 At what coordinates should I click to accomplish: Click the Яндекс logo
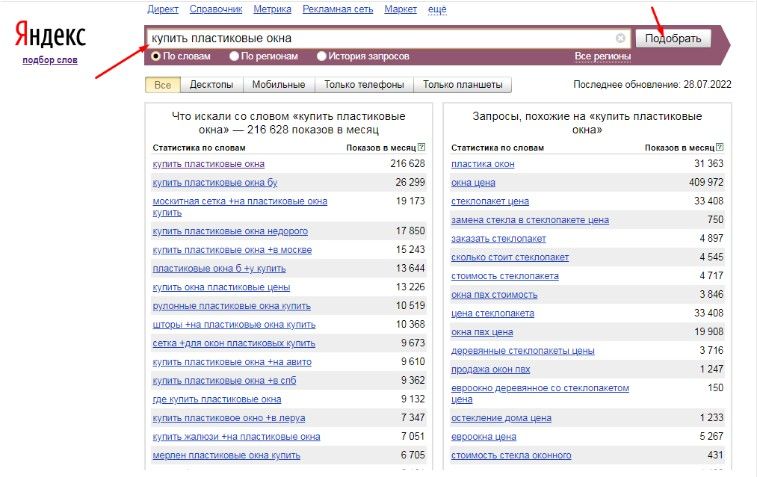point(50,35)
